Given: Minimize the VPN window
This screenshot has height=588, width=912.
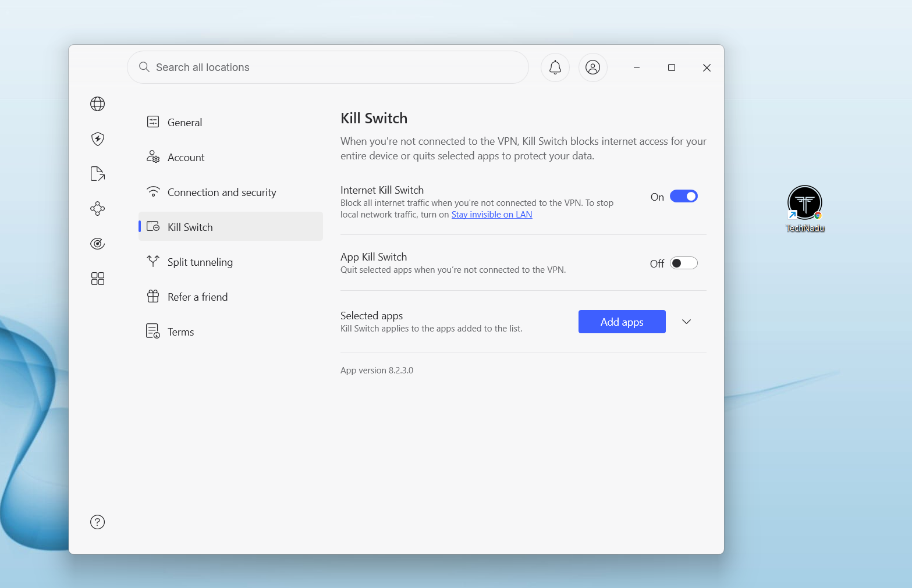Looking at the screenshot, I should point(637,67).
